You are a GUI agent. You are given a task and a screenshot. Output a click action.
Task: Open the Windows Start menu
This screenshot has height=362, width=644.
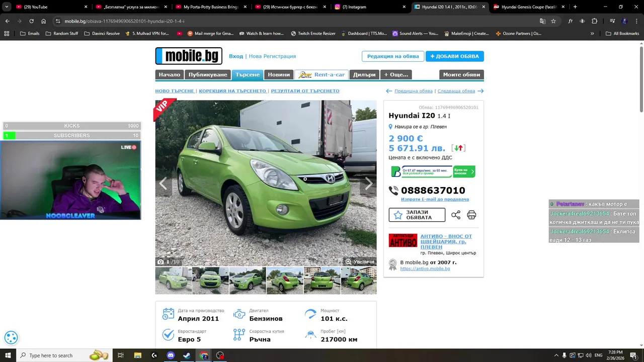coord(8,355)
